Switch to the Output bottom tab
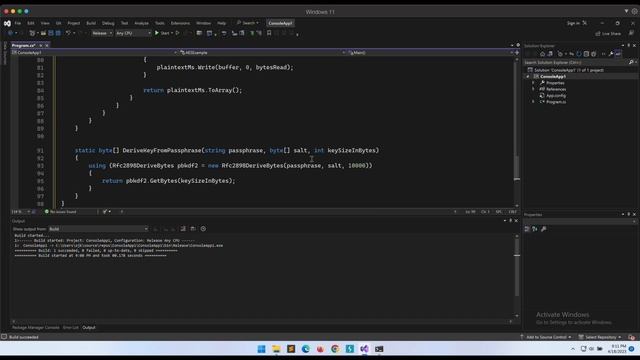The height and width of the screenshot is (360, 640). pos(89,327)
